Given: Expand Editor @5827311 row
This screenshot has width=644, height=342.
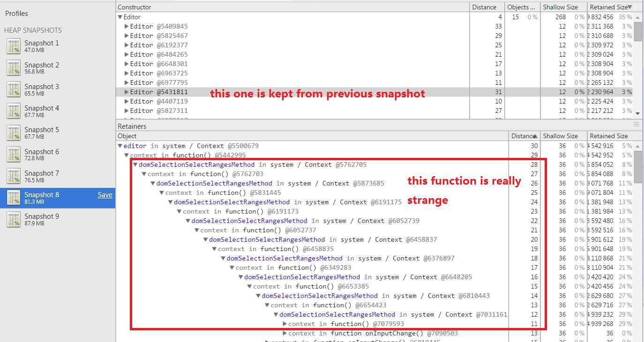Looking at the screenshot, I should (x=127, y=111).
